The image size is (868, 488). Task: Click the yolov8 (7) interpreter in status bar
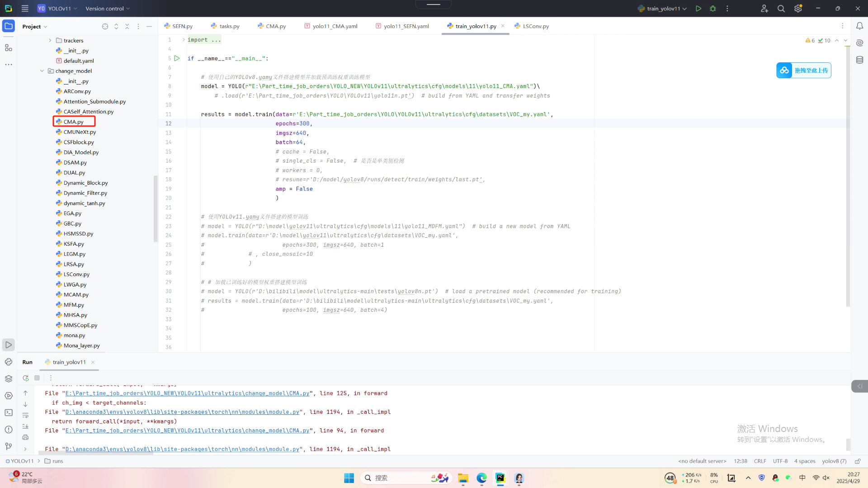point(834,461)
